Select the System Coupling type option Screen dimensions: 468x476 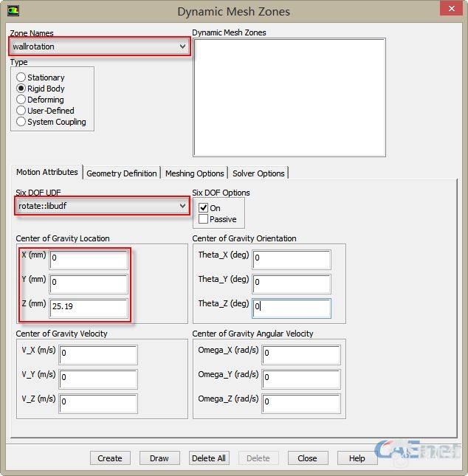(x=21, y=122)
